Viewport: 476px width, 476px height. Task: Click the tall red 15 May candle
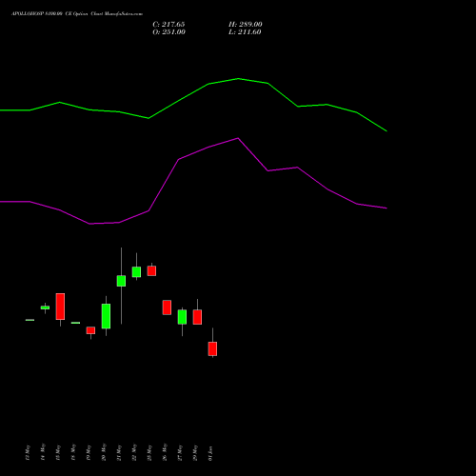pos(60,307)
